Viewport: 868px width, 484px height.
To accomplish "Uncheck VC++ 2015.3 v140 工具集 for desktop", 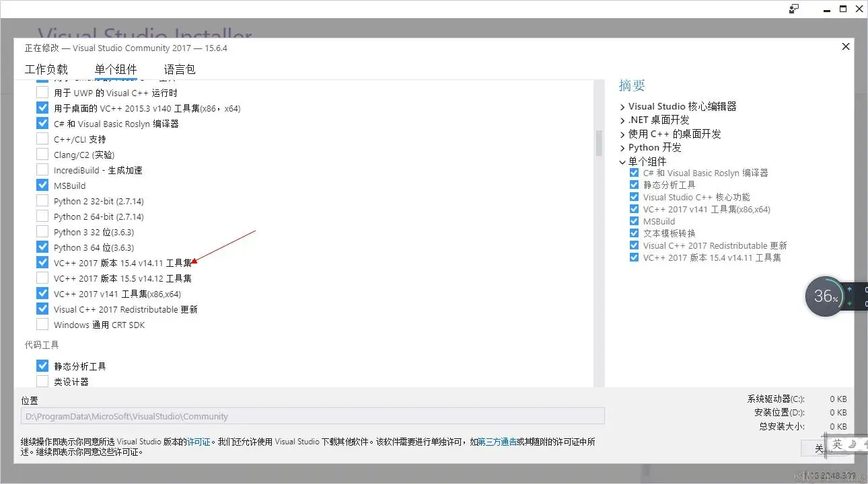I will (x=42, y=108).
